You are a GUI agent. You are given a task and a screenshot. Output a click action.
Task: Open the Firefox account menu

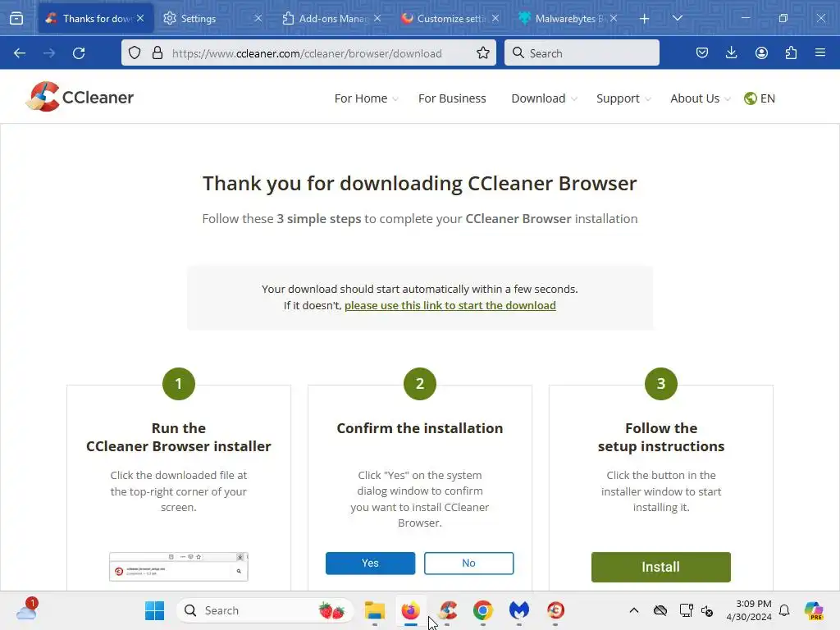pyautogui.click(x=761, y=52)
